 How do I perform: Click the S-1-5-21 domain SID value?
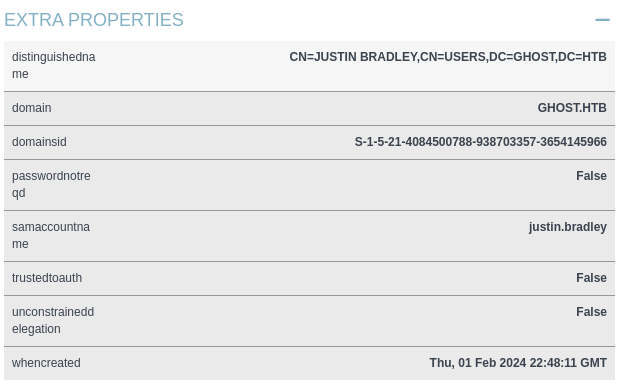(x=480, y=142)
